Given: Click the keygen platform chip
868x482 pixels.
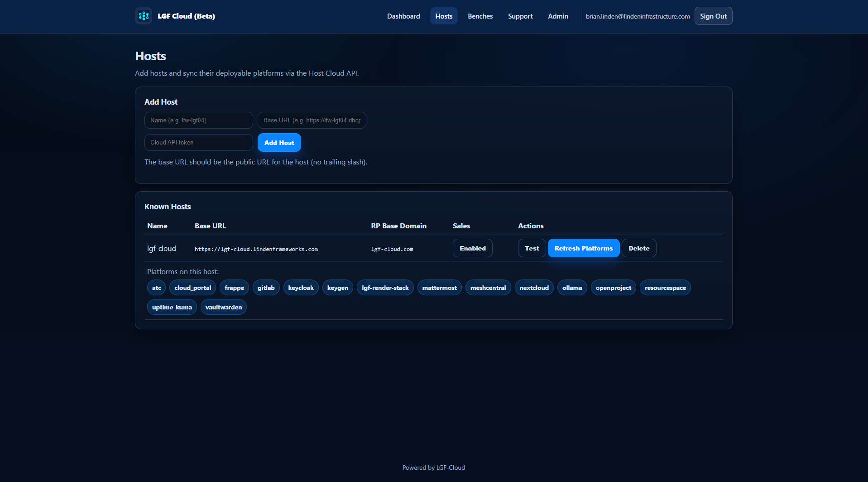Looking at the screenshot, I should click(337, 288).
